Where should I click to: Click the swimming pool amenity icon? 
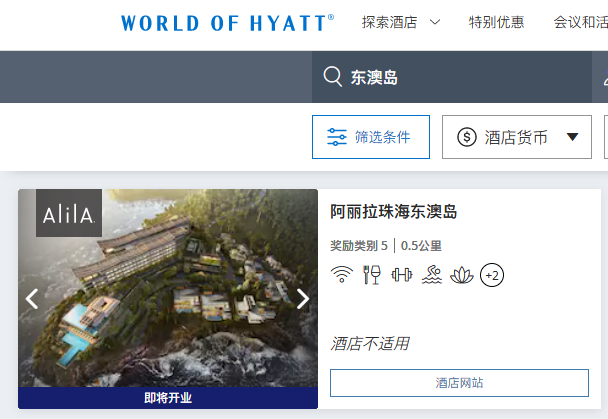(432, 275)
